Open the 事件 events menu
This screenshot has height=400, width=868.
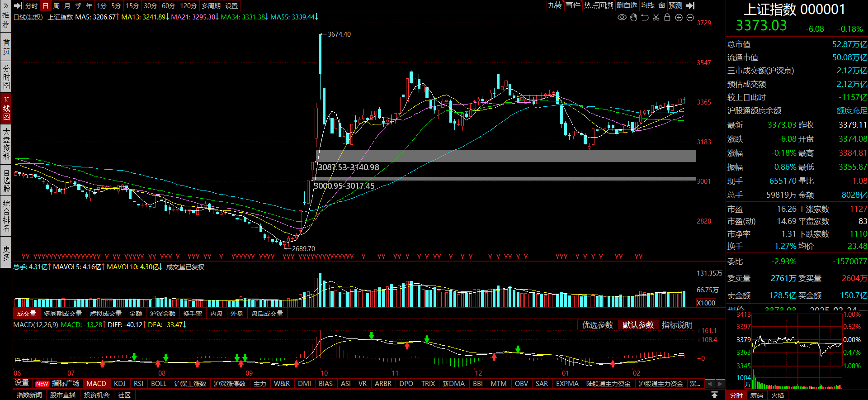573,5
